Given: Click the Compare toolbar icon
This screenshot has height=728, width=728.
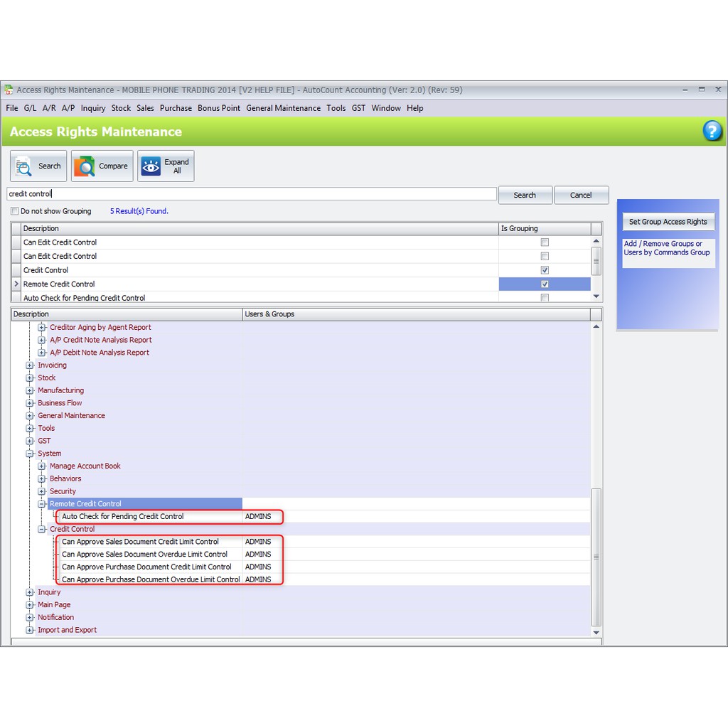Looking at the screenshot, I should point(85,166).
